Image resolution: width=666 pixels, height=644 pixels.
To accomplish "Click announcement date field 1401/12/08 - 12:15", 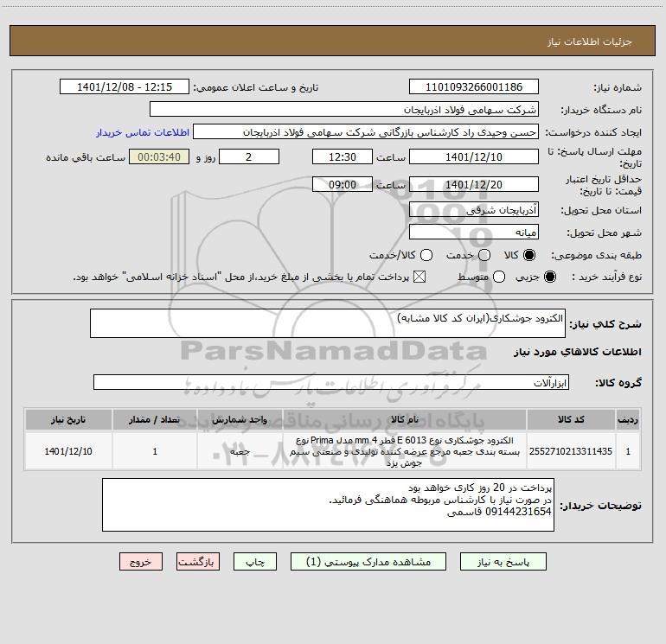I will click(125, 86).
